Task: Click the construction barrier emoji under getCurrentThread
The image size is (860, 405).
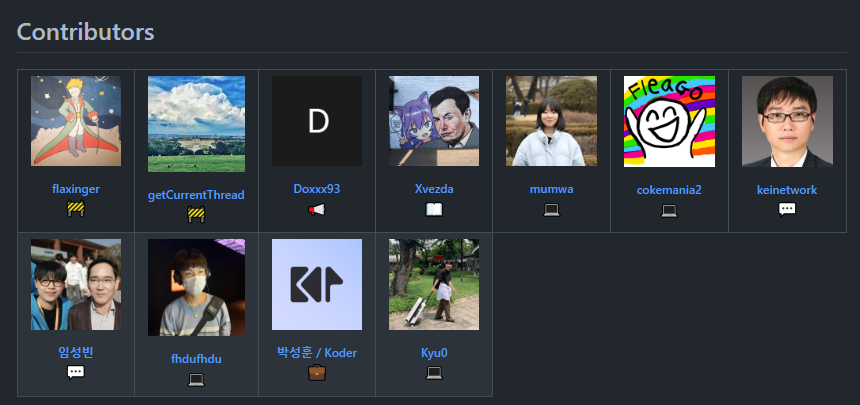Action: [196, 214]
